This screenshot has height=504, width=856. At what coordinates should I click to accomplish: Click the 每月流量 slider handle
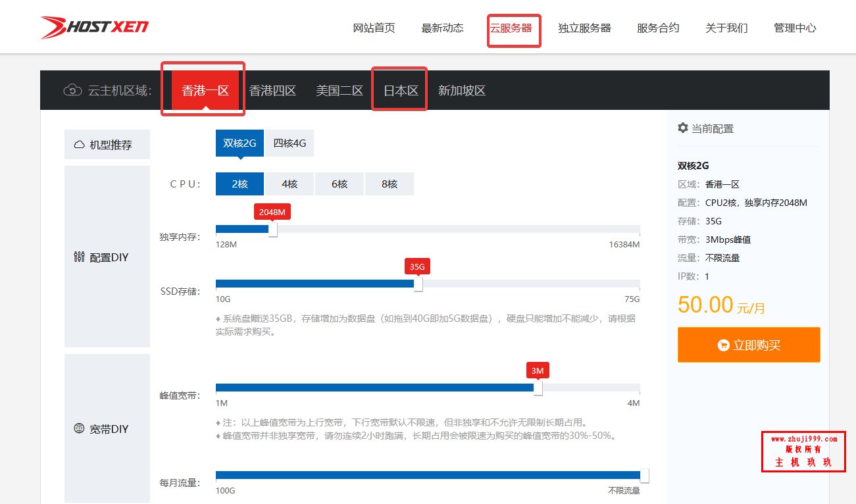645,476
